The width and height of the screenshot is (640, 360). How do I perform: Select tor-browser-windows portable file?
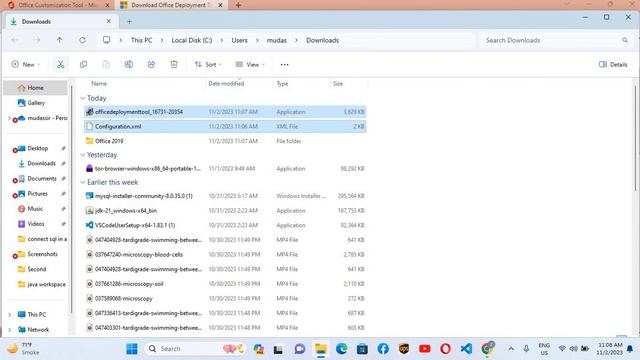tap(225, 169)
